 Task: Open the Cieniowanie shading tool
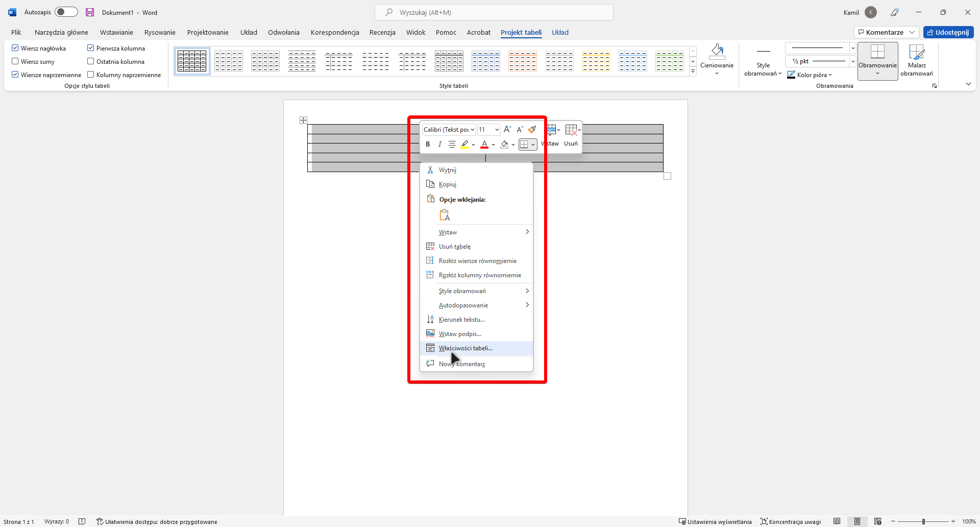point(717,60)
